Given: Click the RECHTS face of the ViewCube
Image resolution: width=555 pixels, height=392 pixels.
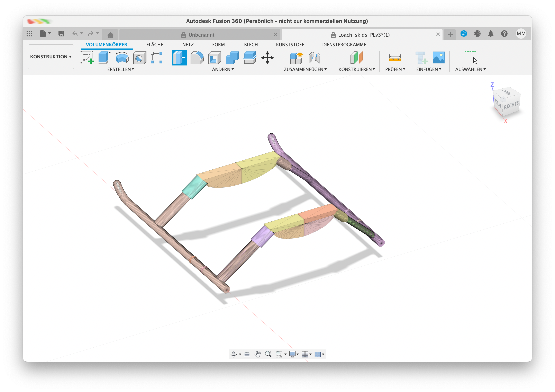Looking at the screenshot, I should [x=511, y=105].
